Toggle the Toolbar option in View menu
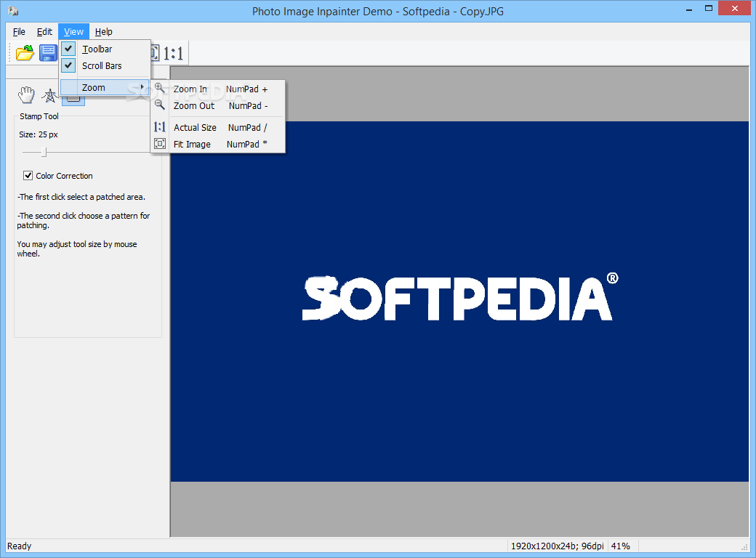 (105, 49)
